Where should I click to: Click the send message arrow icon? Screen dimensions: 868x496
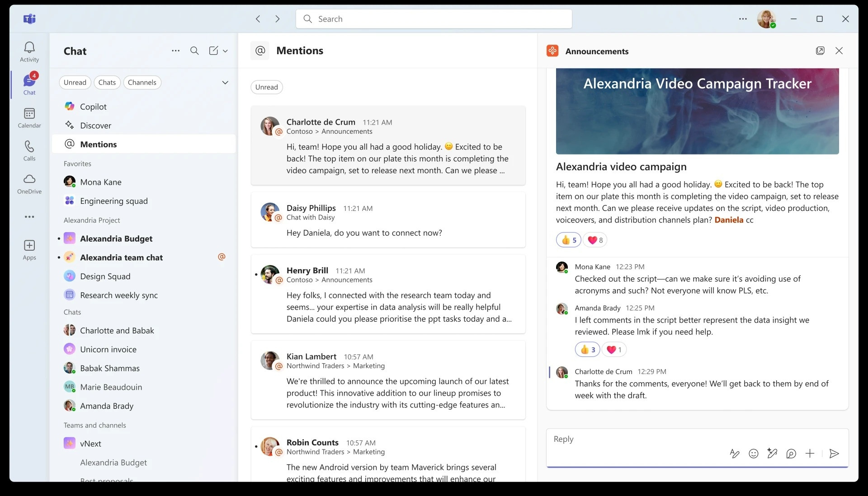pos(834,454)
